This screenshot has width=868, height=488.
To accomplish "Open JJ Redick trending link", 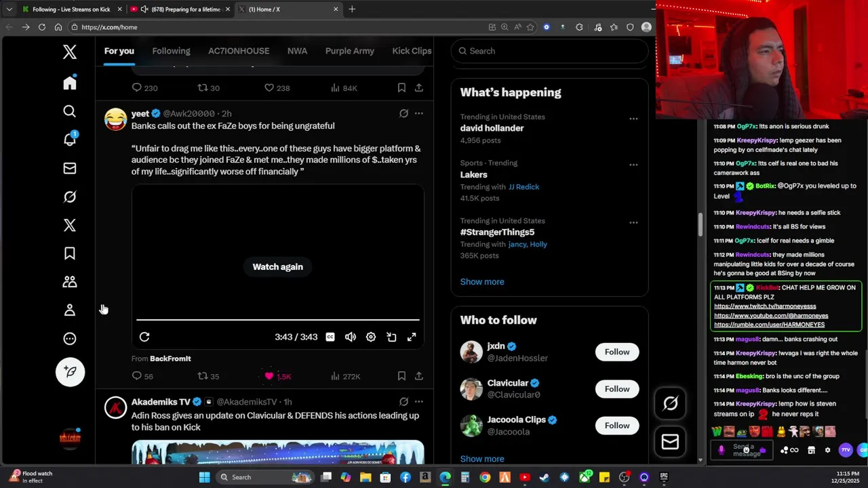I will pos(524,187).
